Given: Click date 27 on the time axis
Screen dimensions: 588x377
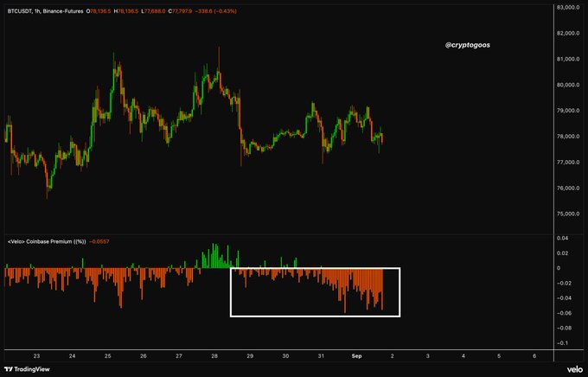Looking at the screenshot, I should 179,356.
